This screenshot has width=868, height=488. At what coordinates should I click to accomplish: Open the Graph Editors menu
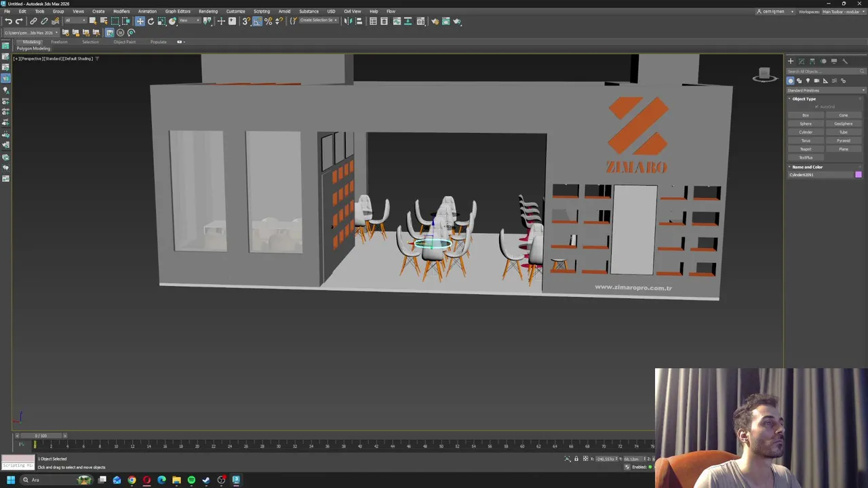[178, 12]
